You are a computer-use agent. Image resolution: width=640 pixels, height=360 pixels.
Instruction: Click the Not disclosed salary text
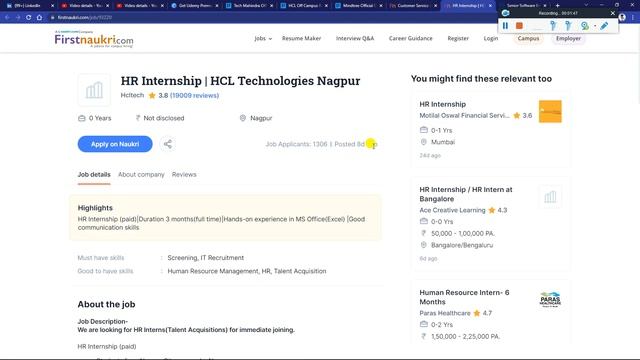click(x=164, y=118)
